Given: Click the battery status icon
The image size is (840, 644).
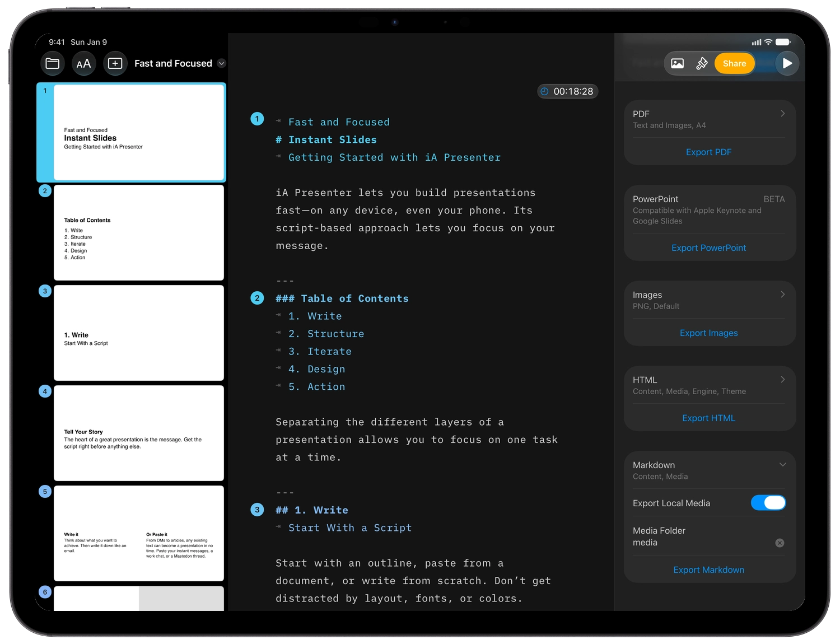Looking at the screenshot, I should [783, 42].
